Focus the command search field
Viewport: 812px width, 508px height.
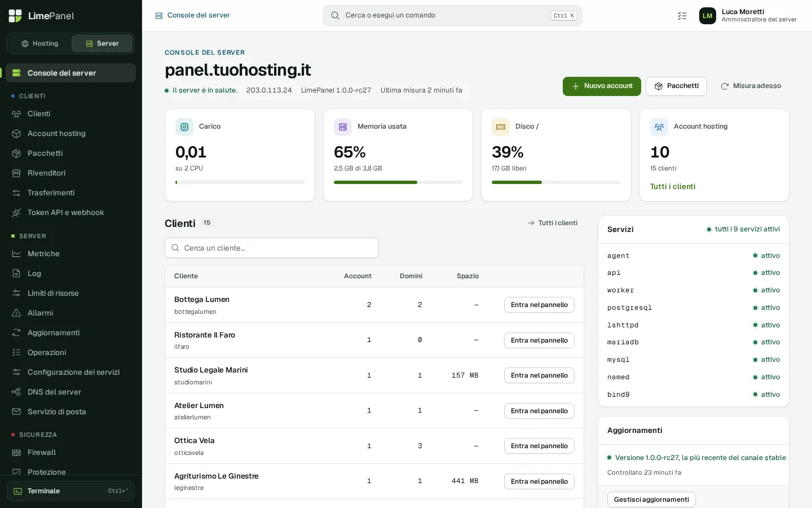point(453,16)
